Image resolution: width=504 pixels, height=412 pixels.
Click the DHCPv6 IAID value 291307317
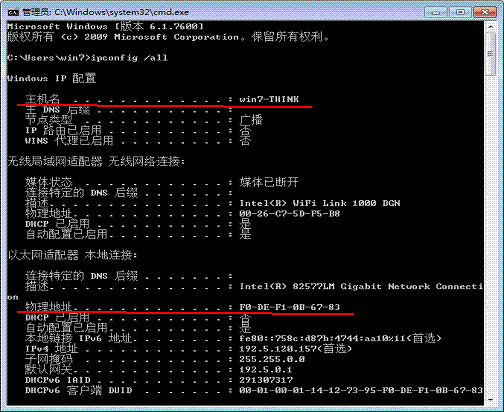266,380
